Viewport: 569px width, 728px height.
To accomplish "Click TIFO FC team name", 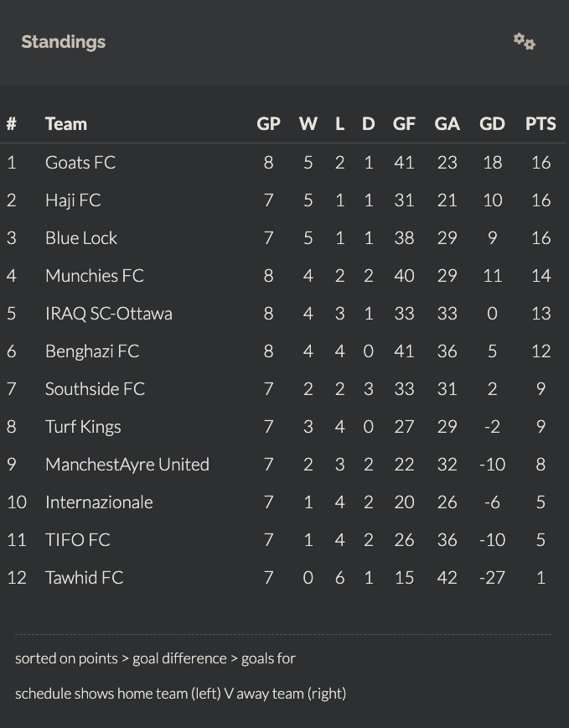I will pyautogui.click(x=77, y=540).
